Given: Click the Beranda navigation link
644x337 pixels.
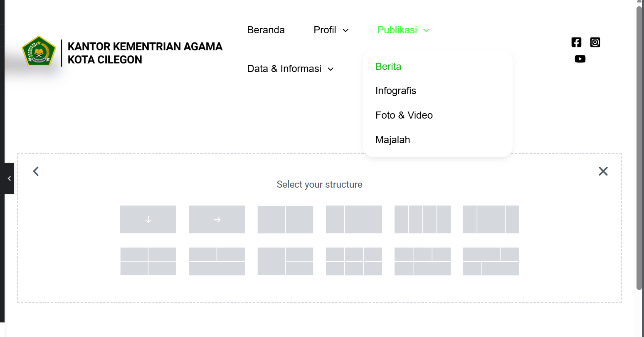Looking at the screenshot, I should [266, 30].
